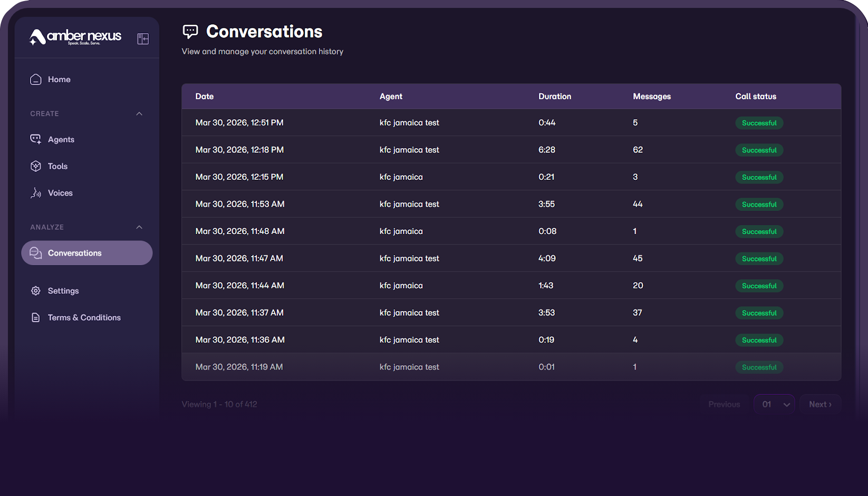Click the duration 6:28 cell
868x496 pixels.
[547, 150]
